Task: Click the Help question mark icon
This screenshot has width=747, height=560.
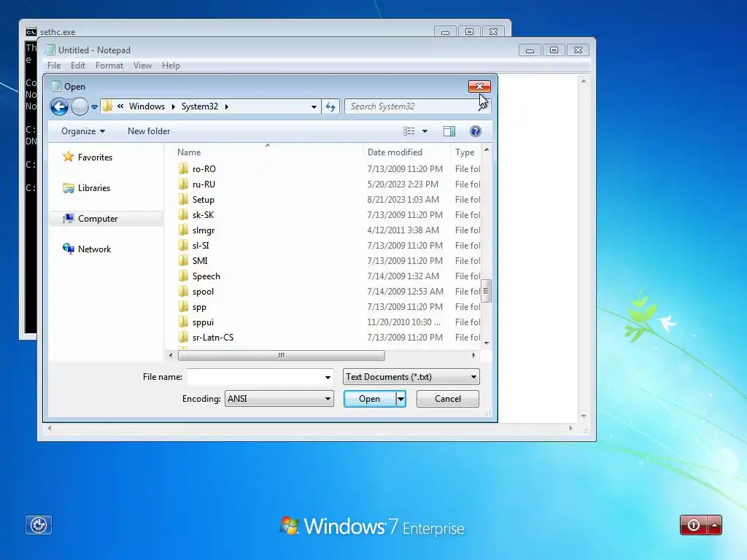Action: (x=476, y=131)
